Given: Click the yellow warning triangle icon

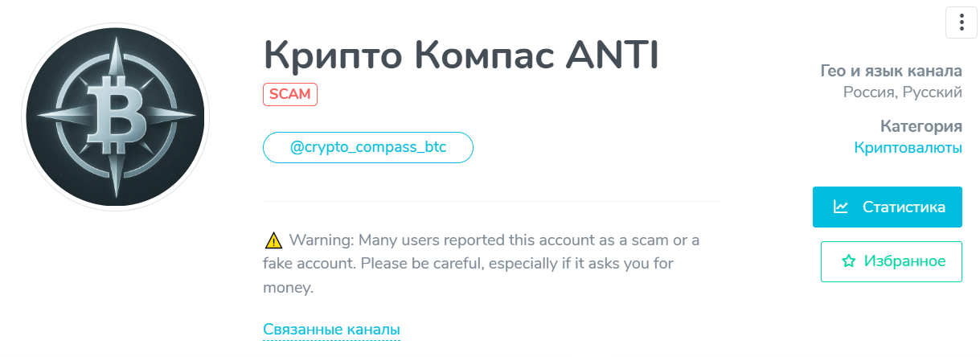Looking at the screenshot, I should pyautogui.click(x=273, y=240).
